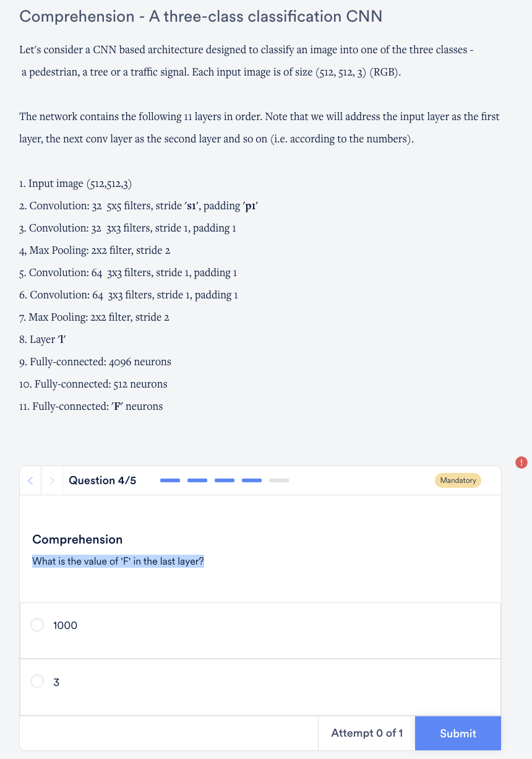Submit your selected answer

[x=458, y=733]
